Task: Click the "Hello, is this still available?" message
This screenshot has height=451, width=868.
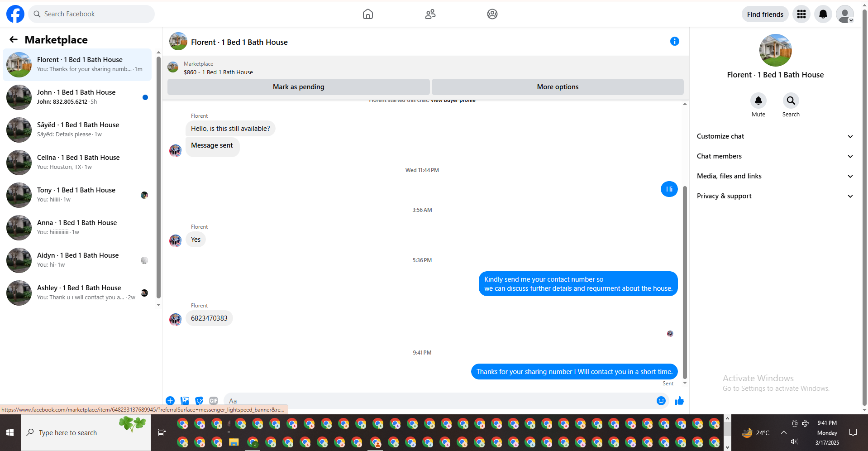Action: click(230, 129)
